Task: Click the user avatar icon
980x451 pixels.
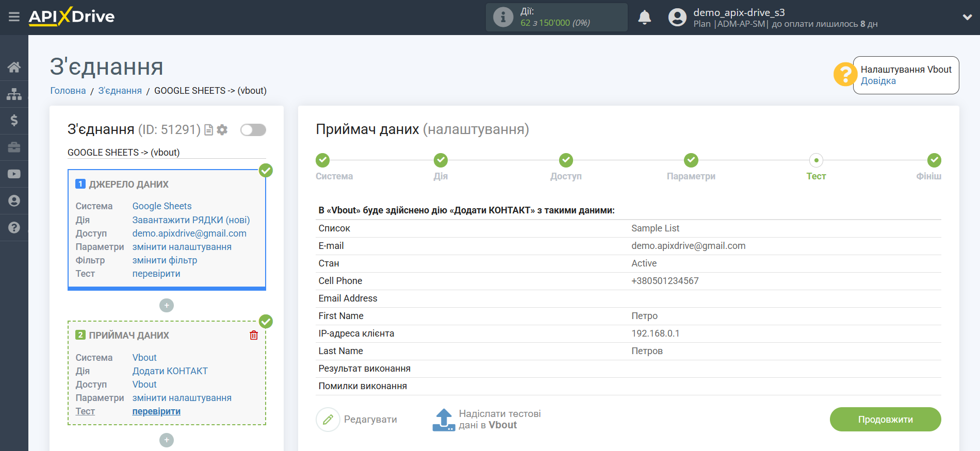Action: (677, 18)
